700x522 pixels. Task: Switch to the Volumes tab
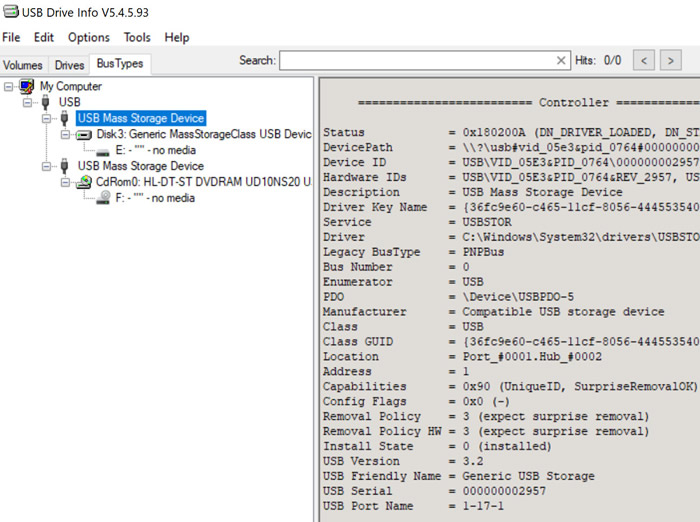pos(23,65)
